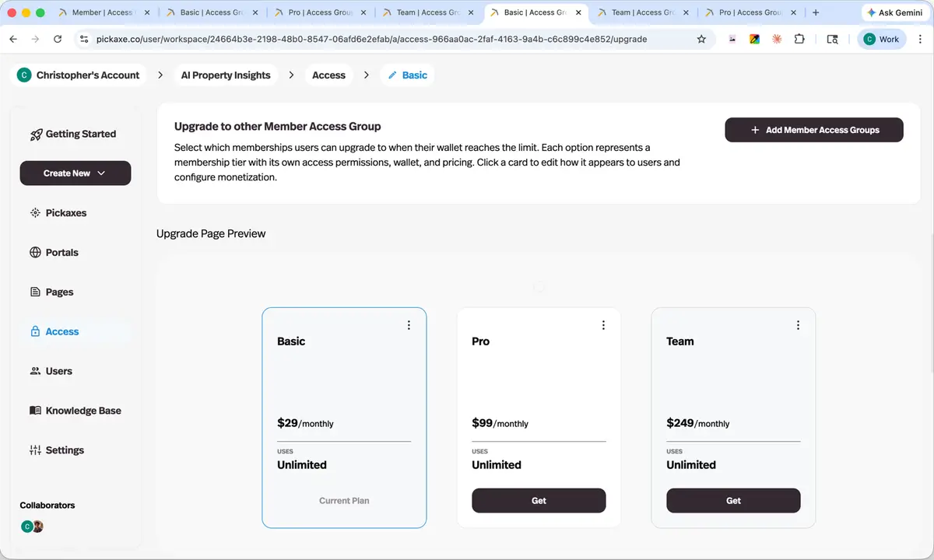Open the Pickaxes sidebar section
Viewport: 934px width, 560px height.
click(x=58, y=213)
